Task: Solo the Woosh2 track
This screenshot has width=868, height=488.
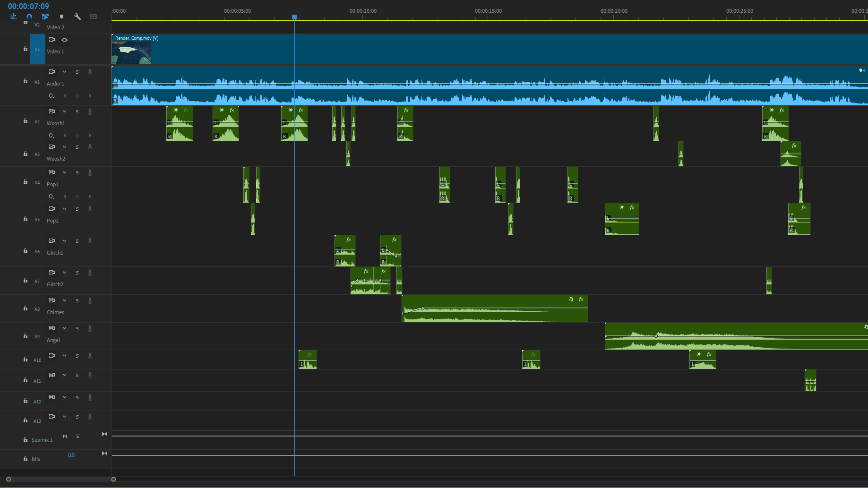Action: point(77,147)
